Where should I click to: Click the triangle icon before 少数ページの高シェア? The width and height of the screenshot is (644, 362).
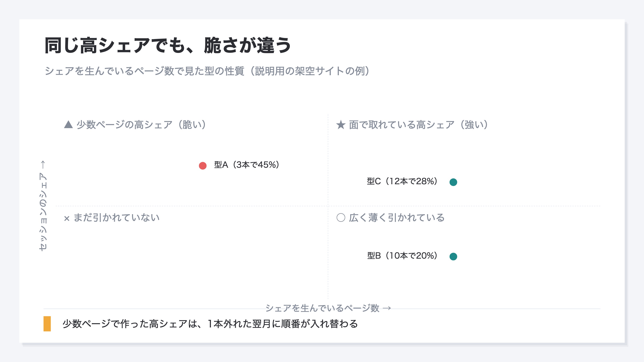(68, 124)
